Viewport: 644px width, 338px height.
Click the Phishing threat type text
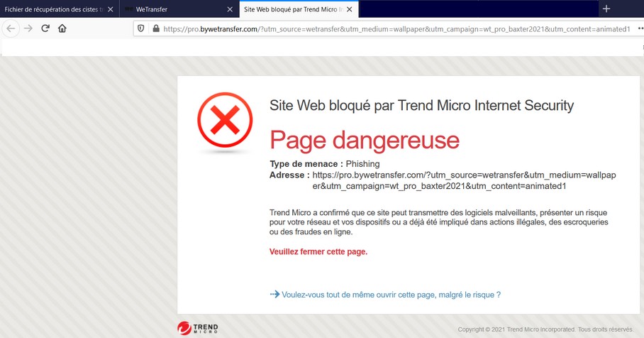(362, 163)
